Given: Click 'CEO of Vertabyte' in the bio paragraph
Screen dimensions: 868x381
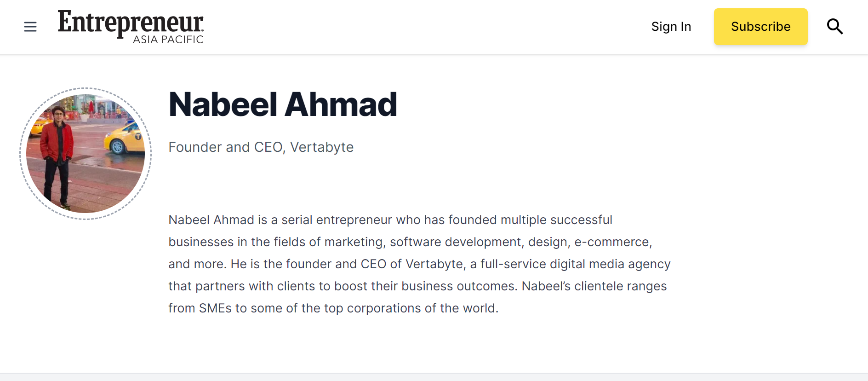Looking at the screenshot, I should point(412,264).
